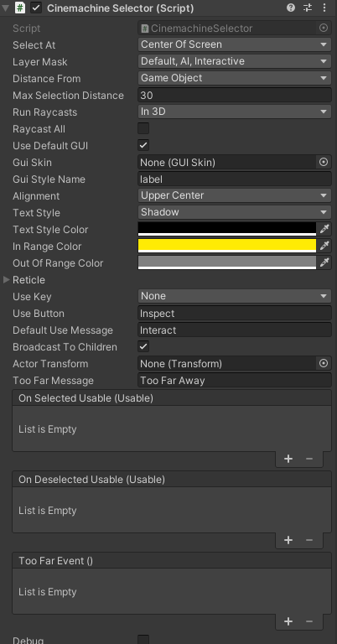This screenshot has height=644, width=337.
Task: Remove entry from On Deselected Usable list
Action: click(309, 540)
